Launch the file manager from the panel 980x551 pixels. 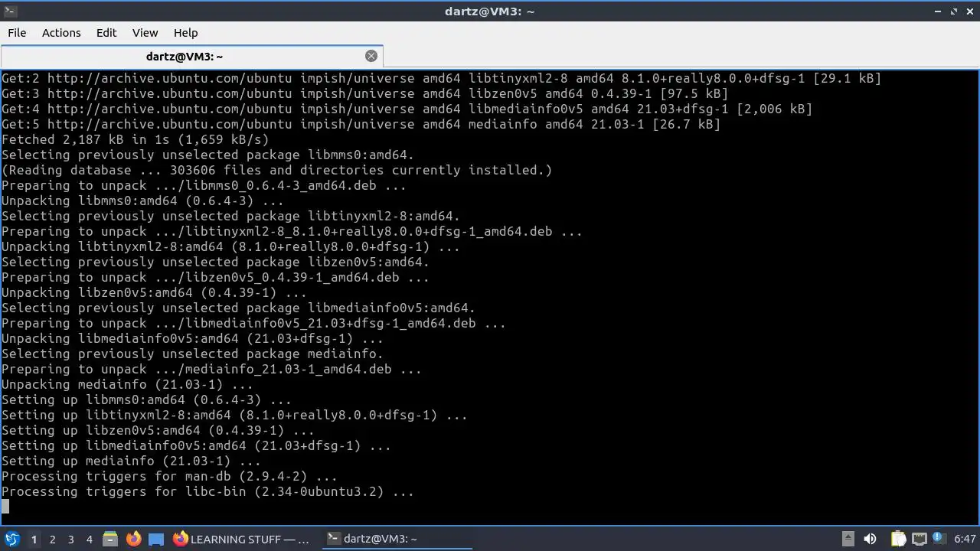click(x=110, y=540)
